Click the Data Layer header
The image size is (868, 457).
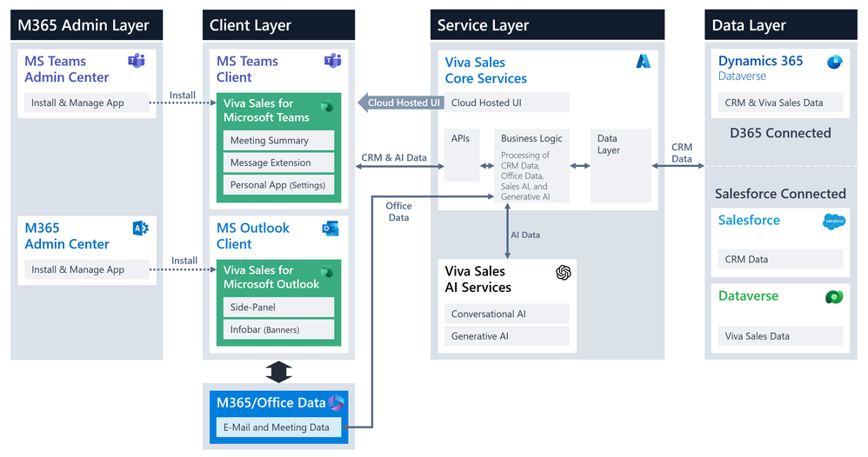click(x=780, y=25)
